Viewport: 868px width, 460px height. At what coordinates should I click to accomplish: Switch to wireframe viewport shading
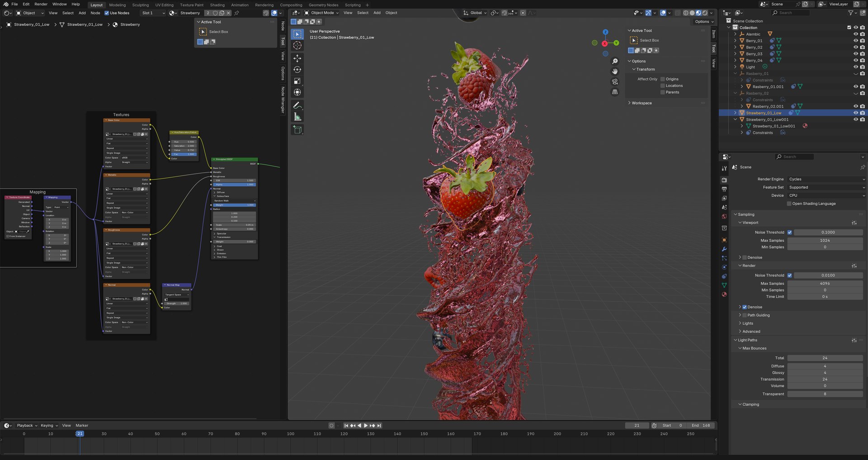coord(686,13)
